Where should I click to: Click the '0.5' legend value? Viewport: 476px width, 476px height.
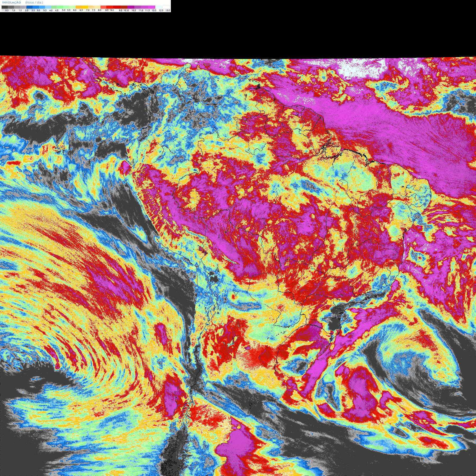(x=7, y=10)
